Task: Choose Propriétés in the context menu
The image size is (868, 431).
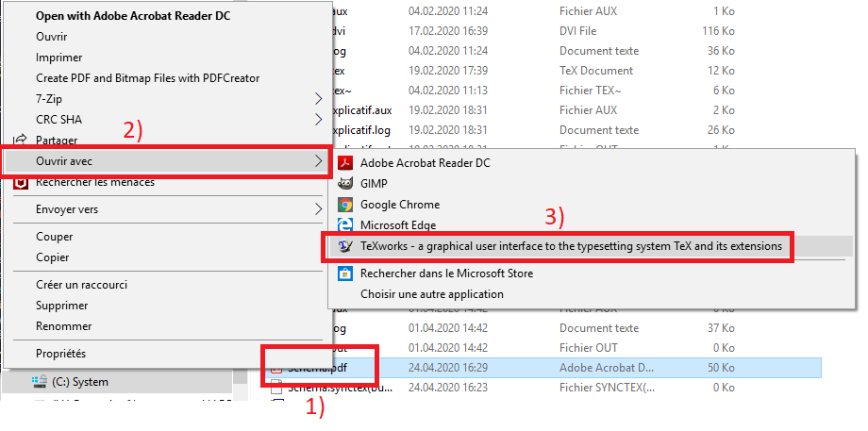Action: (61, 353)
